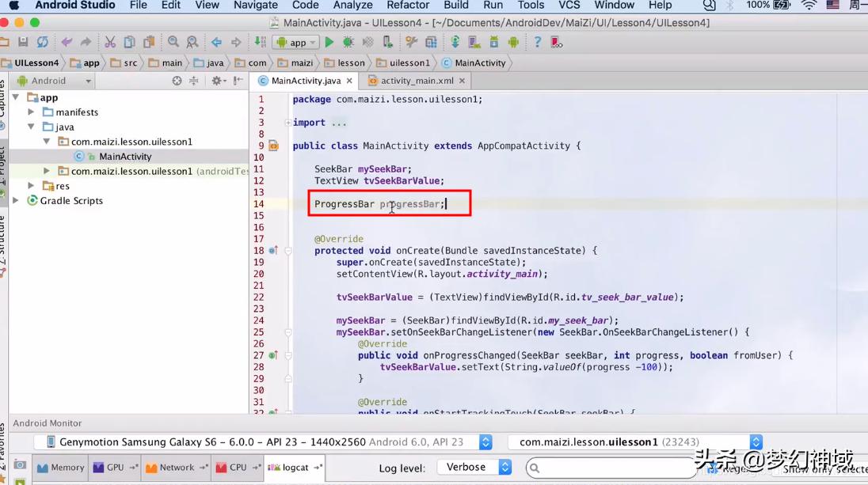Image resolution: width=868 pixels, height=485 pixels.
Task: Switch to the activity_main.xml tab
Action: coord(417,81)
